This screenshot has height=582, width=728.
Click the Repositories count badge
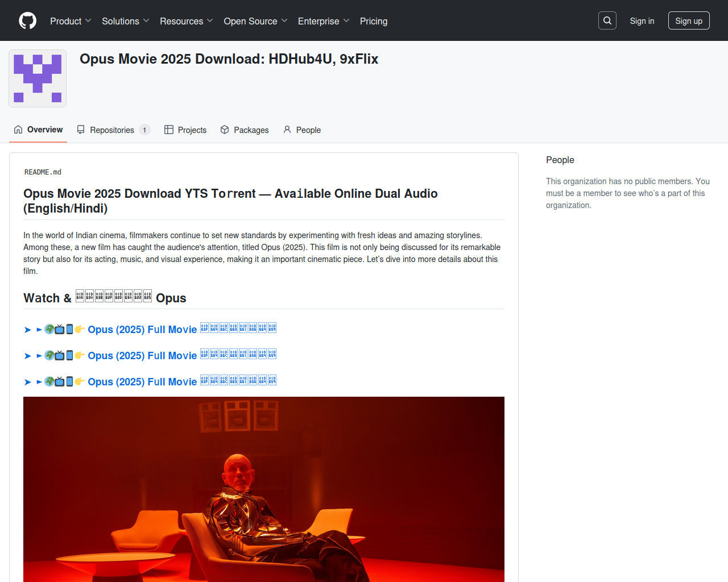144,130
